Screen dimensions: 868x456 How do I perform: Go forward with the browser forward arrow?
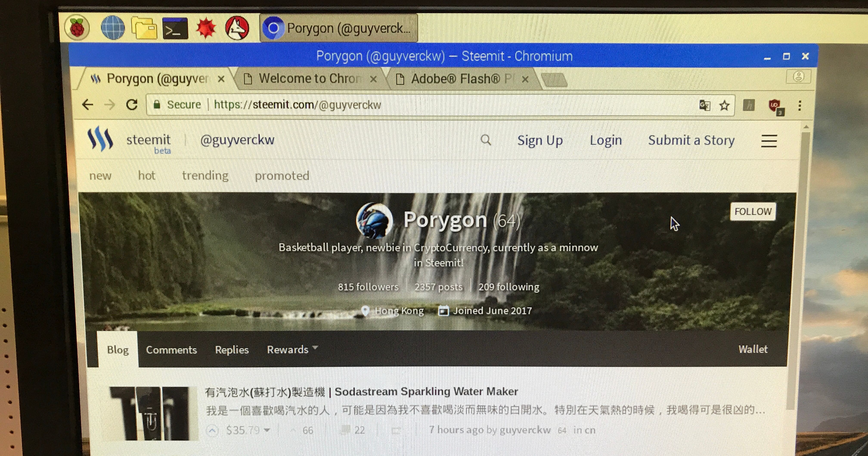pos(110,105)
